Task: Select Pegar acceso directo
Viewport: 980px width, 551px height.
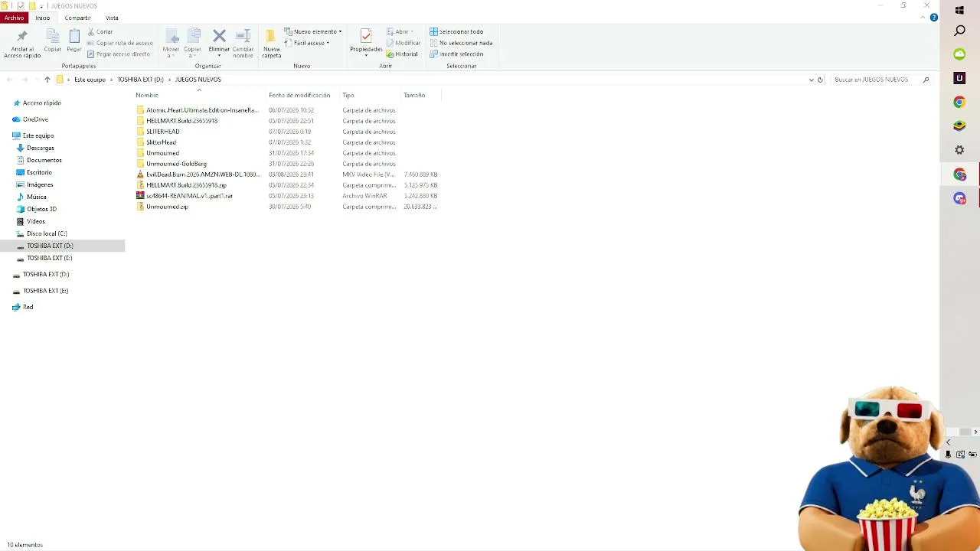Action: coord(119,54)
